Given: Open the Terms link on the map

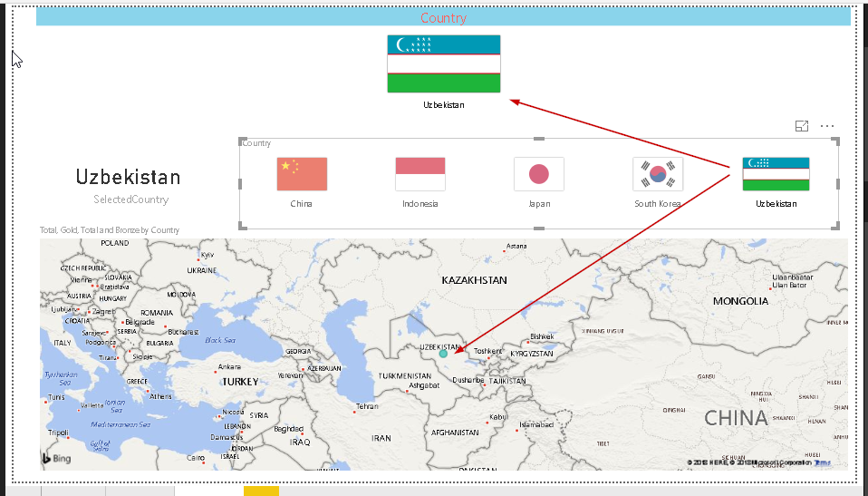Looking at the screenshot, I should point(823,462).
